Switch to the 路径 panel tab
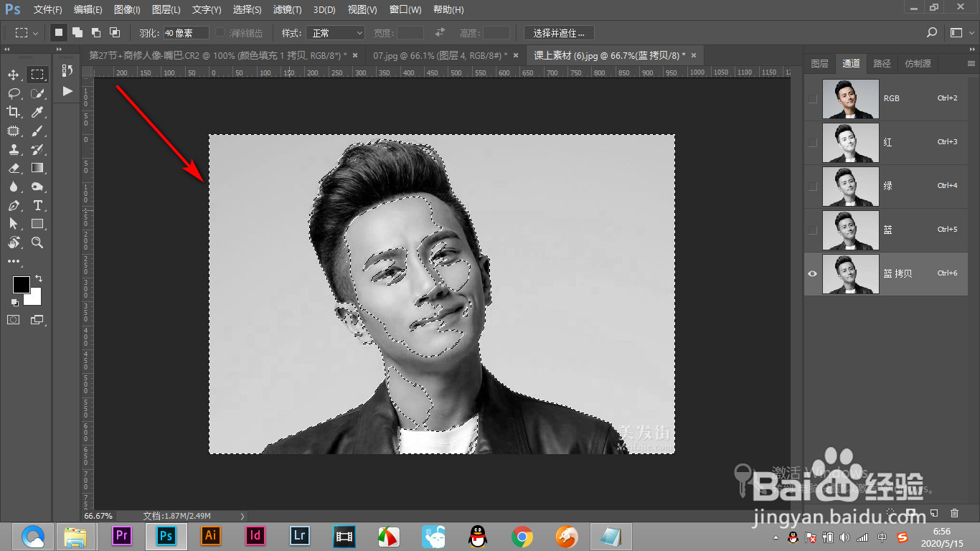Viewport: 980px width, 551px height. pos(882,63)
